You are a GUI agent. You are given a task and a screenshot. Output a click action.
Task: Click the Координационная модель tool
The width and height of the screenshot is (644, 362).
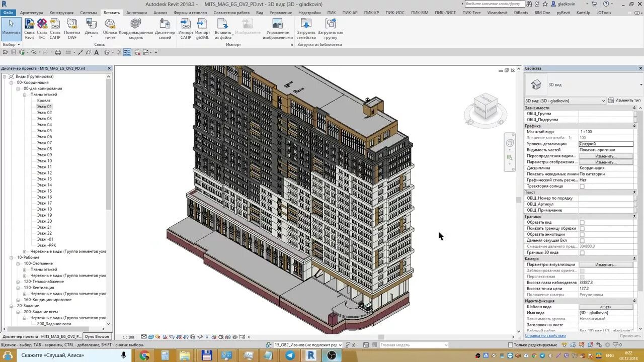pyautogui.click(x=136, y=29)
